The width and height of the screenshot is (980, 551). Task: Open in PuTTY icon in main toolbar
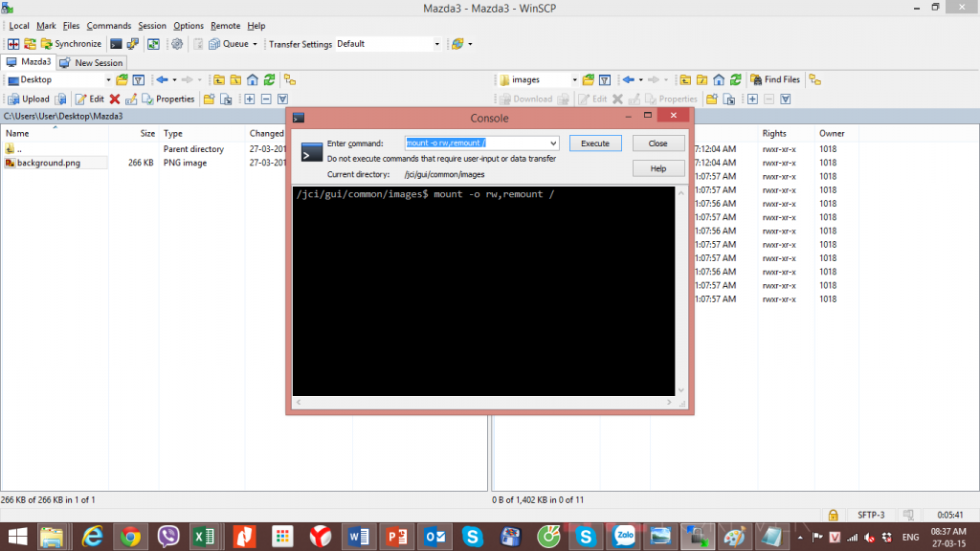(x=132, y=44)
